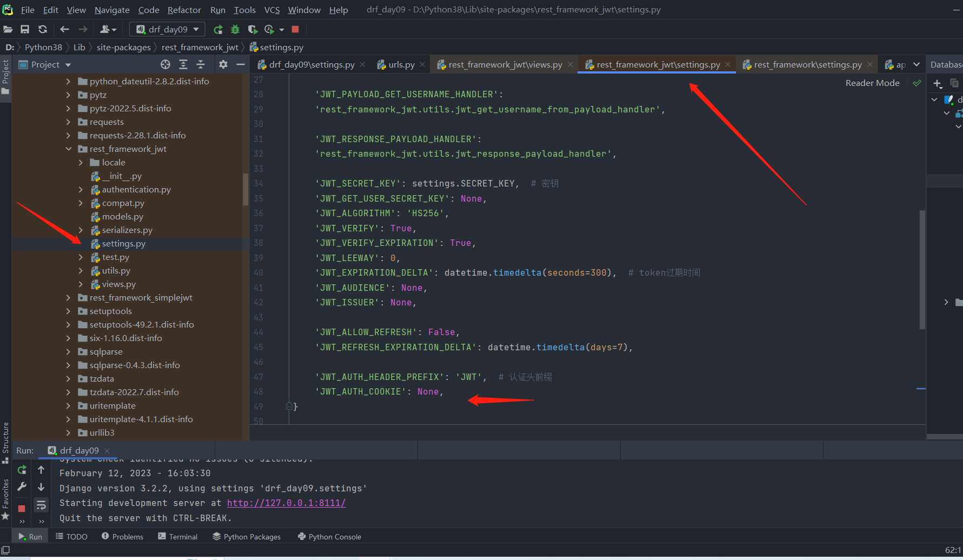Toggle code fold at line 49 brace
963x560 pixels.
coord(289,406)
